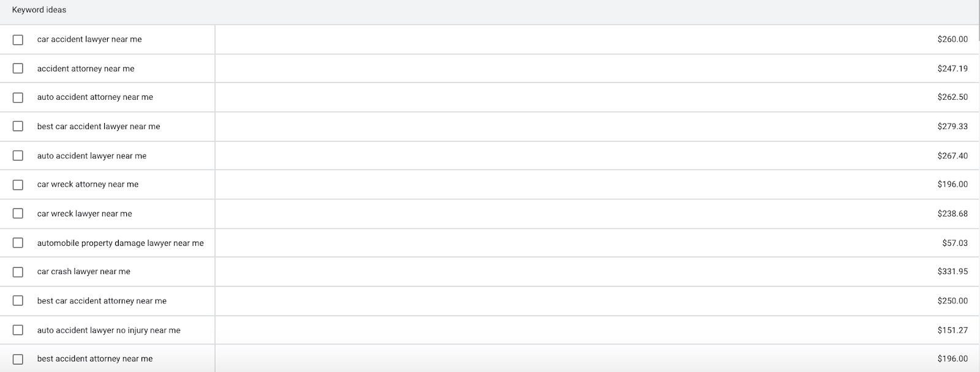Select auto accident lawyer no injury checkbox
Viewport: 980px width, 372px height.
pos(18,330)
